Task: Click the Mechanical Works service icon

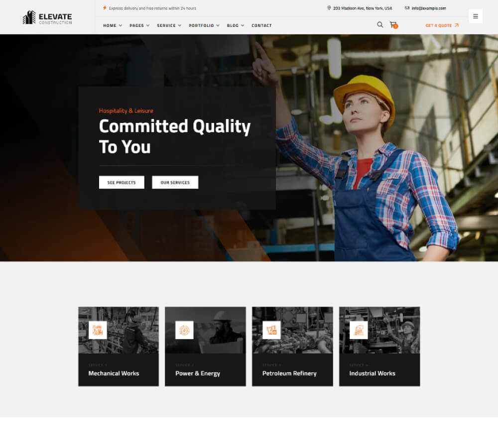Action: pyautogui.click(x=98, y=330)
